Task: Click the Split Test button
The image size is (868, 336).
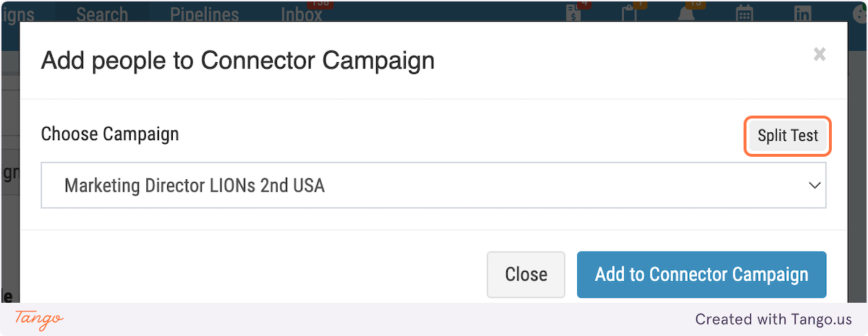Action: click(788, 136)
